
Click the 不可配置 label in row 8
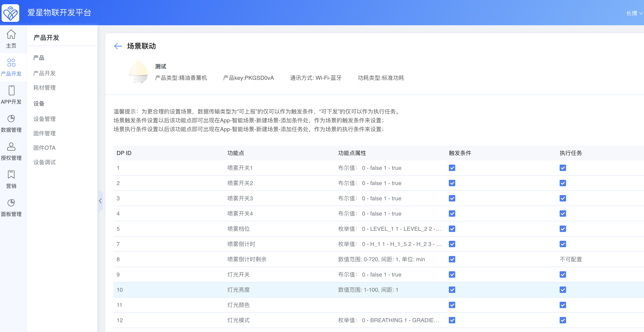coord(571,259)
